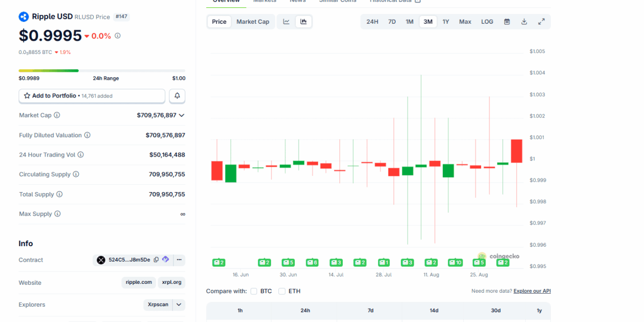Click the $1.00 24h high value
Image resolution: width=644 pixels, height=322 pixels.
[x=179, y=78]
